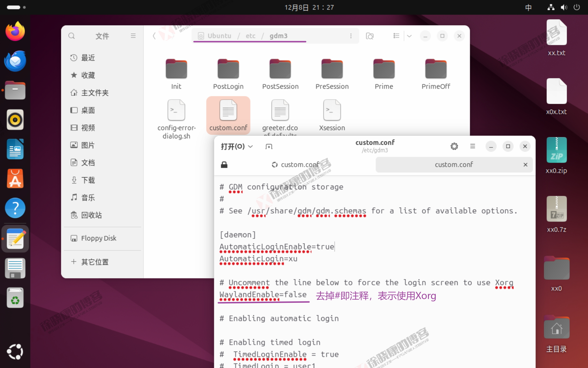Screen dimensions: 588x368
Task: Open the breadcrumb overflow menu after gdm3
Action: point(351,36)
